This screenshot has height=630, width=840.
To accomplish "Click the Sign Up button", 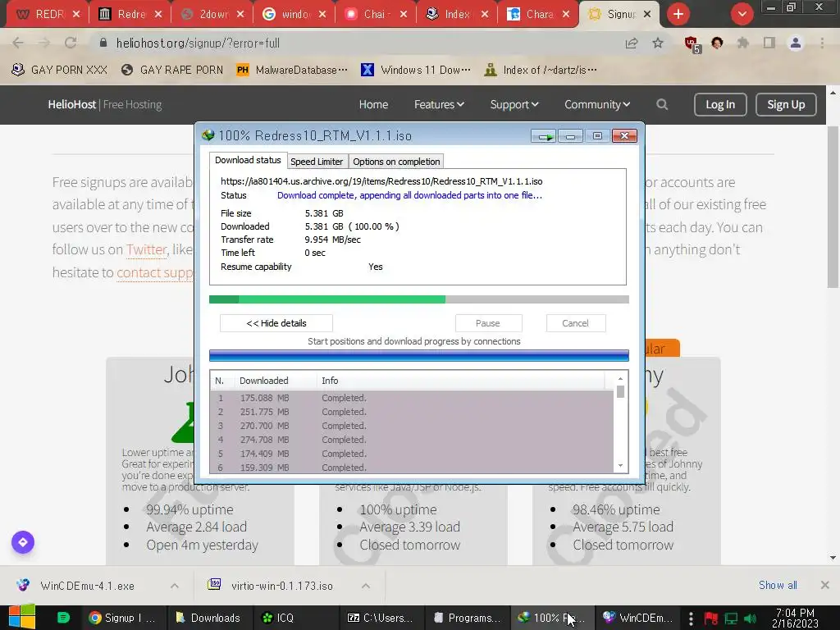I will tap(786, 104).
